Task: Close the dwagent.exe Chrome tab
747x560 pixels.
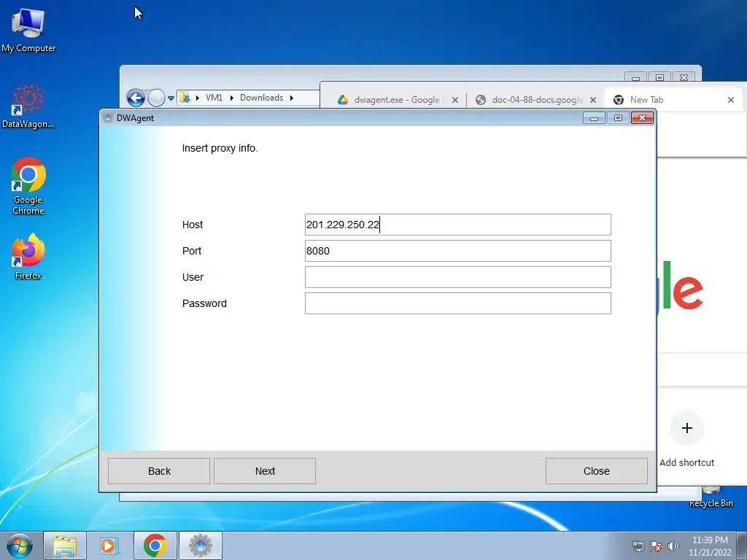Action: point(455,100)
